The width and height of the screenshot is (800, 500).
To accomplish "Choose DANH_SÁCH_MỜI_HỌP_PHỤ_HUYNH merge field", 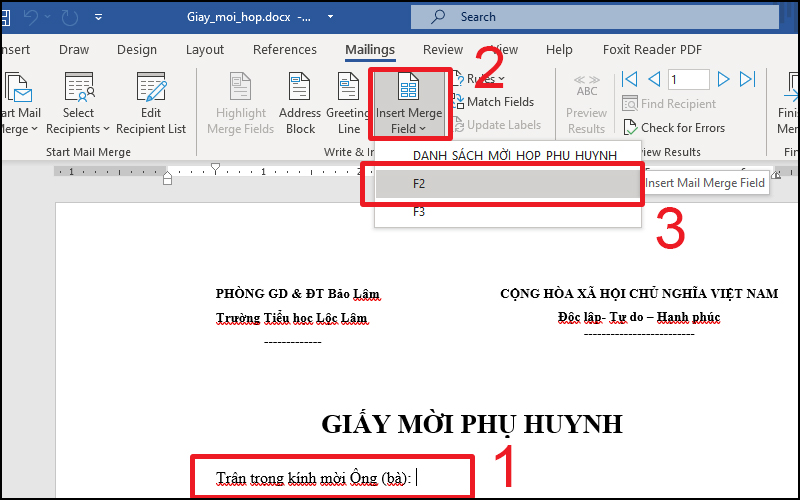I will click(x=508, y=156).
